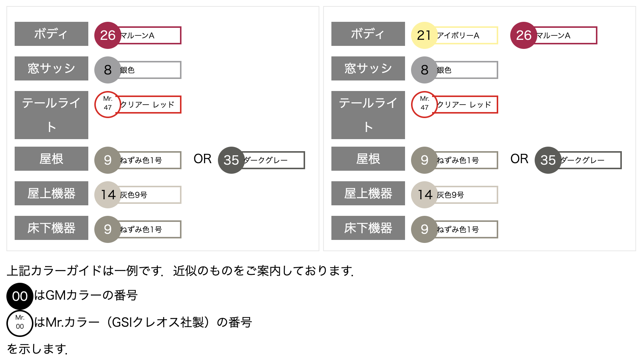Click the 14 灰色9号 circle in left panel
The image size is (644, 361).
click(x=107, y=195)
